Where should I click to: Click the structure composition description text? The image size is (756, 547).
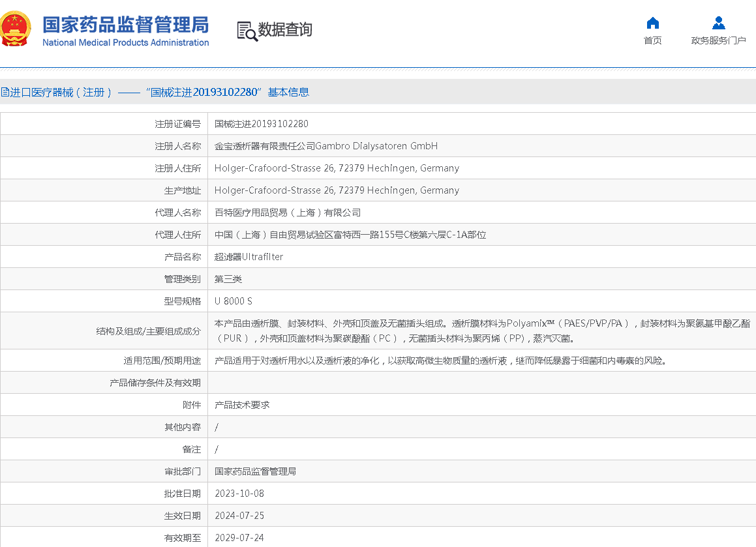coord(482,331)
